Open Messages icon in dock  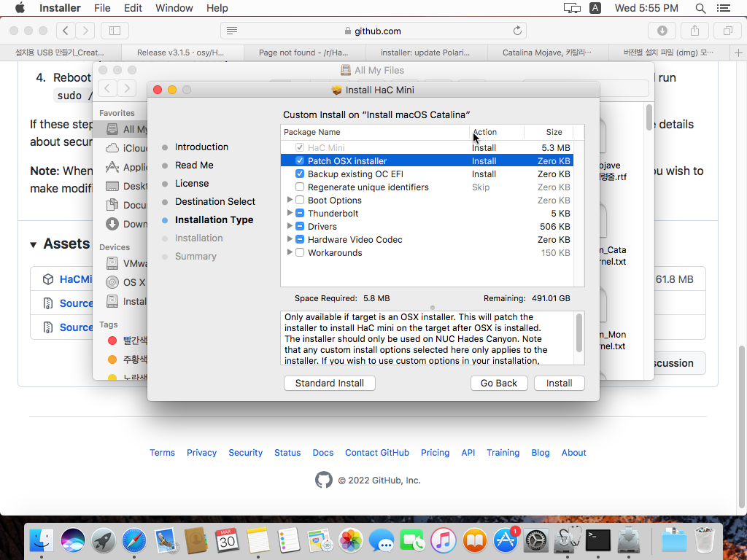tap(382, 540)
